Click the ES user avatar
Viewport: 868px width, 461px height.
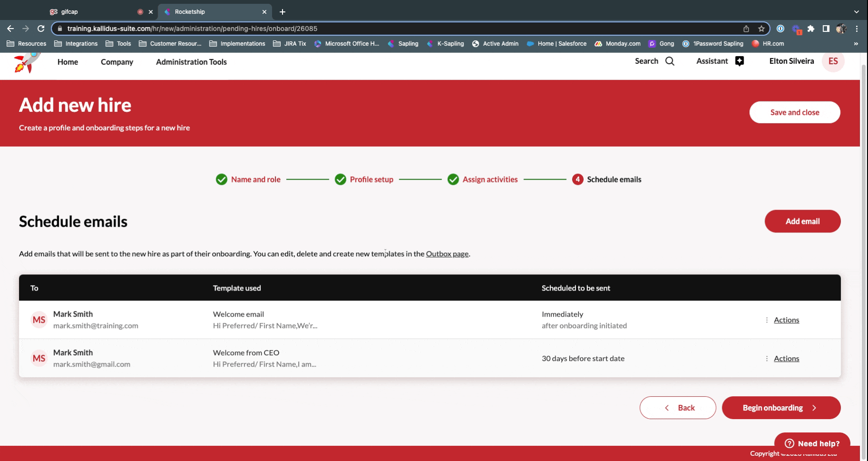[833, 61]
